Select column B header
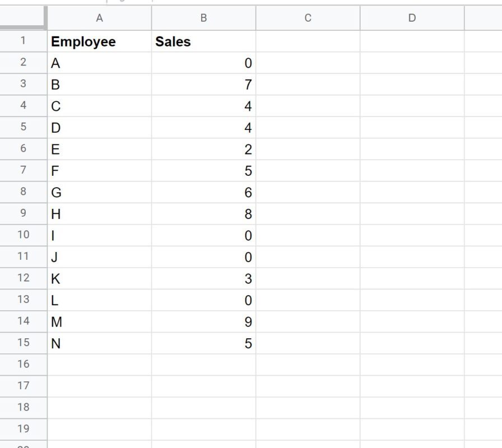The width and height of the screenshot is (502, 448). [x=203, y=18]
